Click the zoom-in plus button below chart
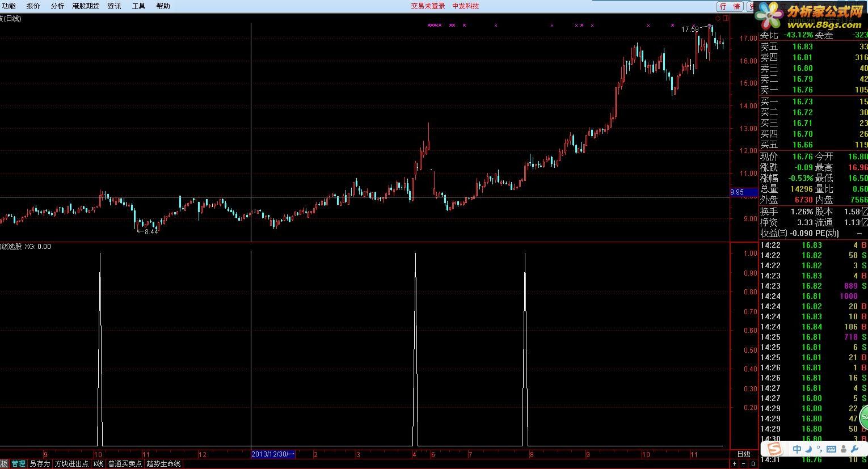 (734, 464)
